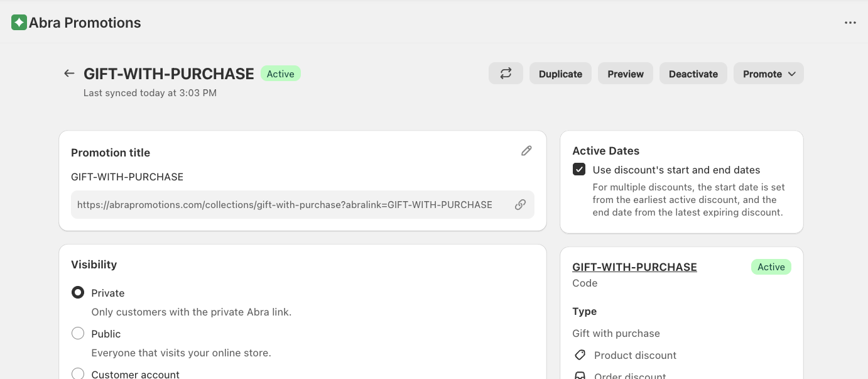Deactivate this promotion
The width and height of the screenshot is (868, 379).
tap(693, 74)
